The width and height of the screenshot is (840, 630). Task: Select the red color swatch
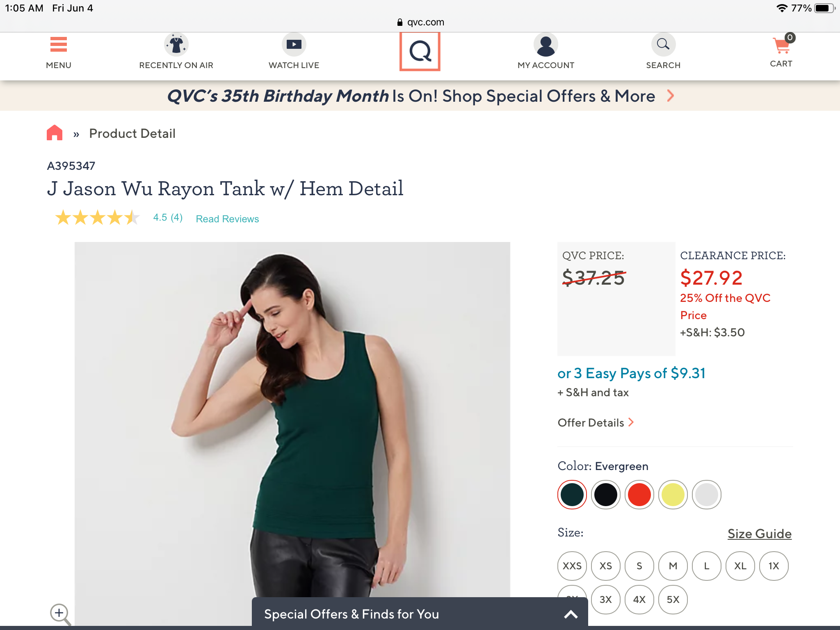[639, 495]
